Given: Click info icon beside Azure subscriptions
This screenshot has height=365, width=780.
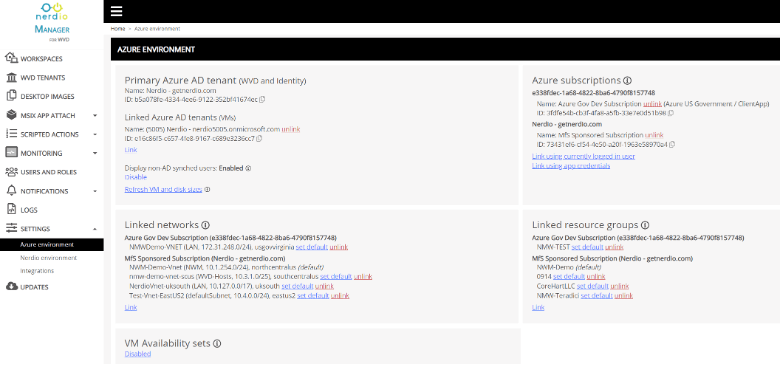Looking at the screenshot, I should point(627,80).
